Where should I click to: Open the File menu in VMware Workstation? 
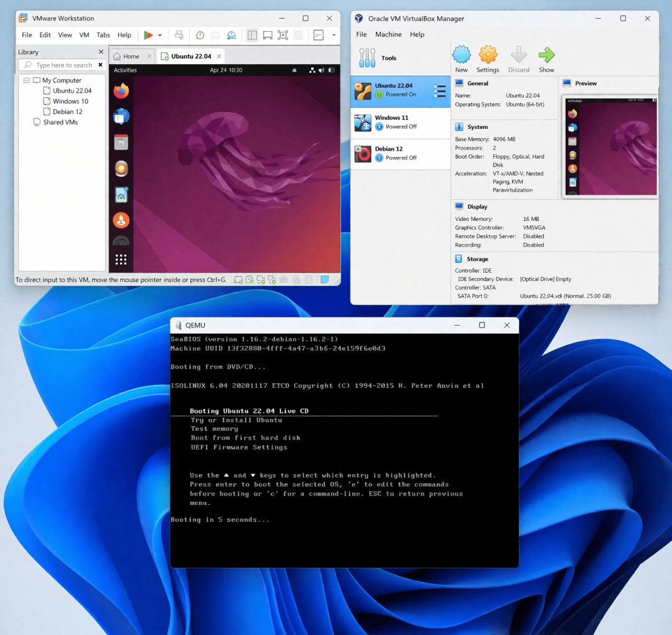(27, 35)
